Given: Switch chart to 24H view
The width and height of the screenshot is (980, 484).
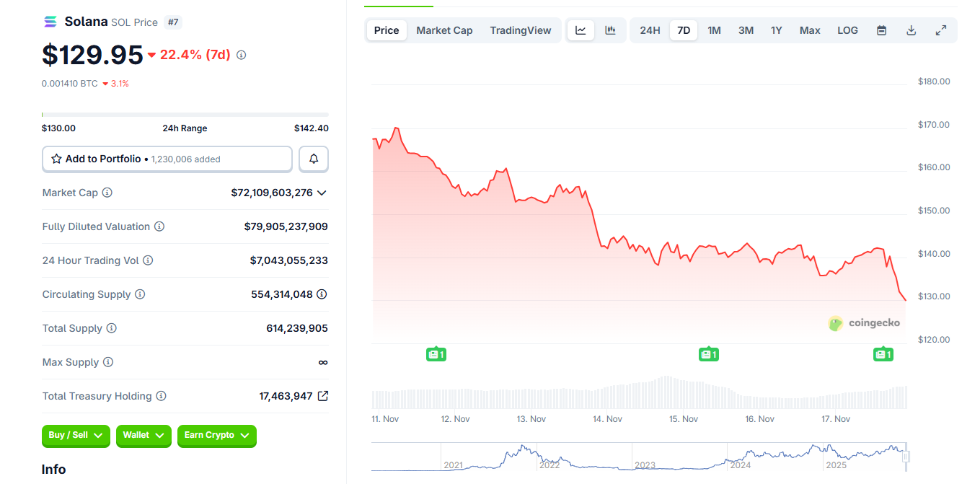Looking at the screenshot, I should click(649, 30).
